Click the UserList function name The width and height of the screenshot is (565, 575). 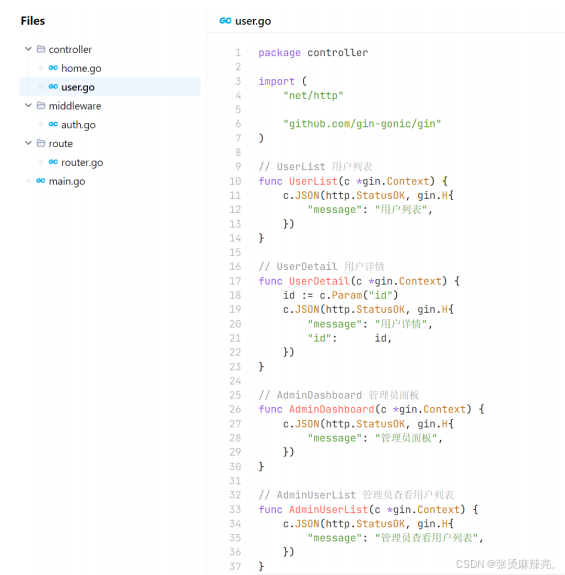[313, 181]
